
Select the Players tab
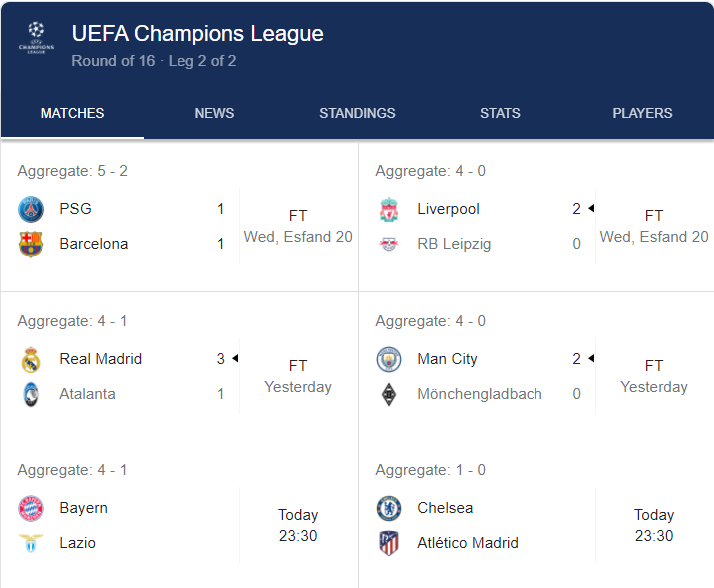[x=642, y=113]
